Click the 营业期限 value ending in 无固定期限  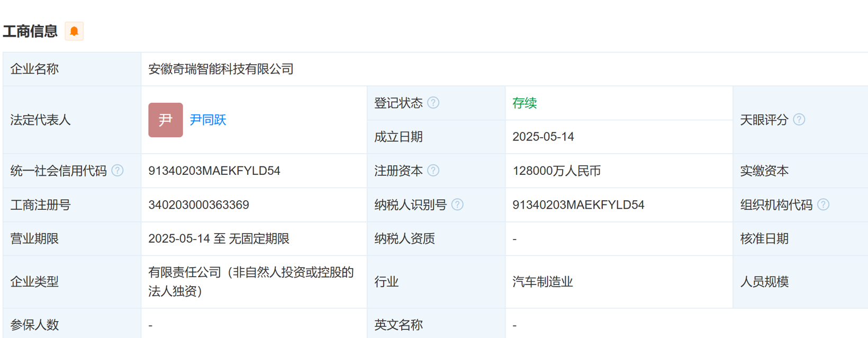coord(219,238)
